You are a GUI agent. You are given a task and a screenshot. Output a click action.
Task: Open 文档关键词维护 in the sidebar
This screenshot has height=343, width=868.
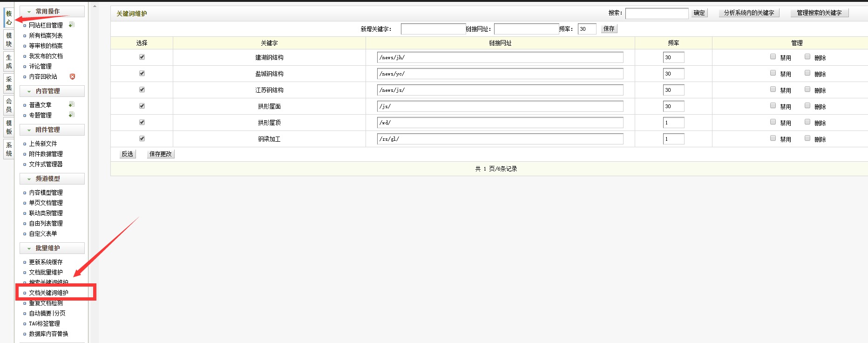(x=49, y=293)
